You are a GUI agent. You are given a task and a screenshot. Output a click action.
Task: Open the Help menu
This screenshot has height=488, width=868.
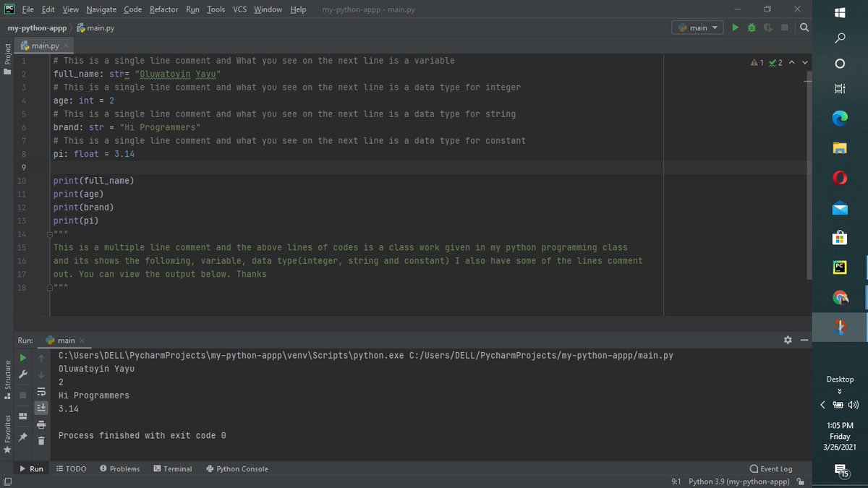point(297,9)
